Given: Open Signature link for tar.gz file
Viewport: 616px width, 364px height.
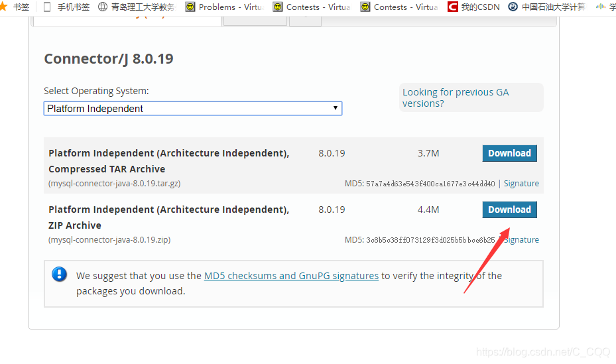Looking at the screenshot, I should (521, 184).
